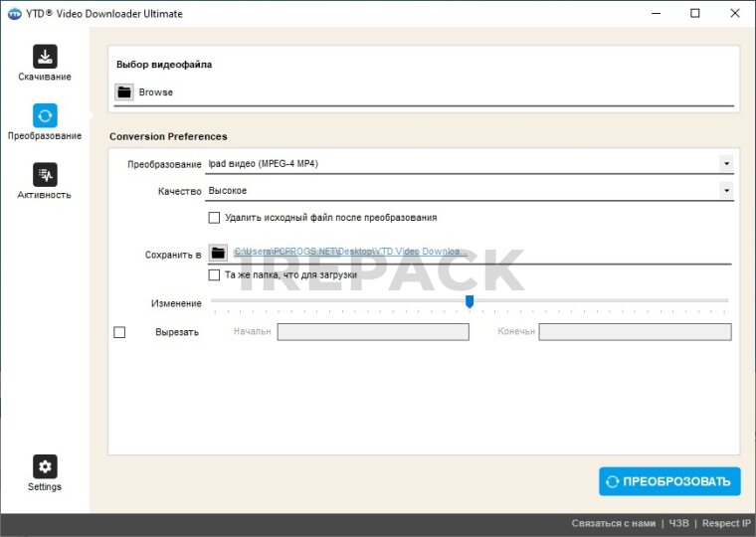Click the Изменение slider handle
The image size is (756, 537).
470,301
